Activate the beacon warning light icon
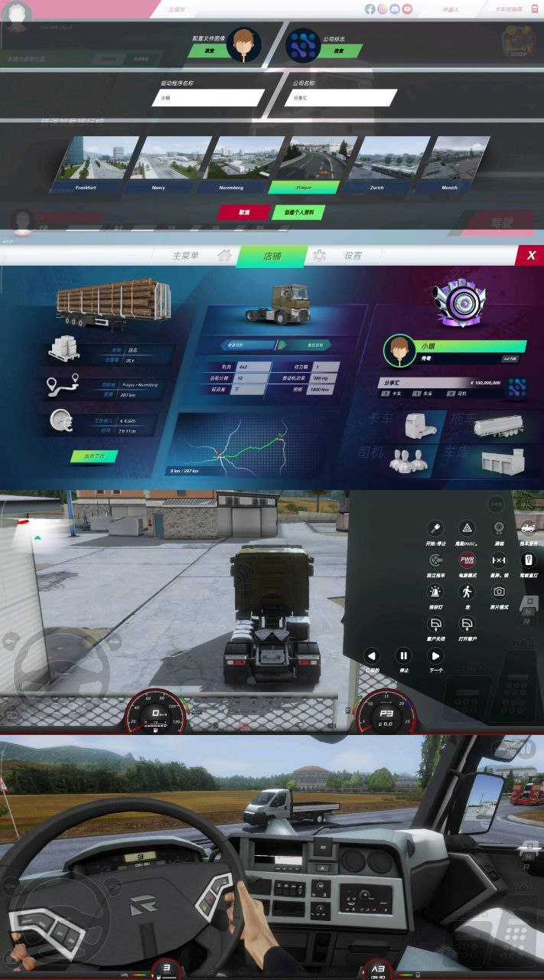544x980 pixels. pos(435,591)
